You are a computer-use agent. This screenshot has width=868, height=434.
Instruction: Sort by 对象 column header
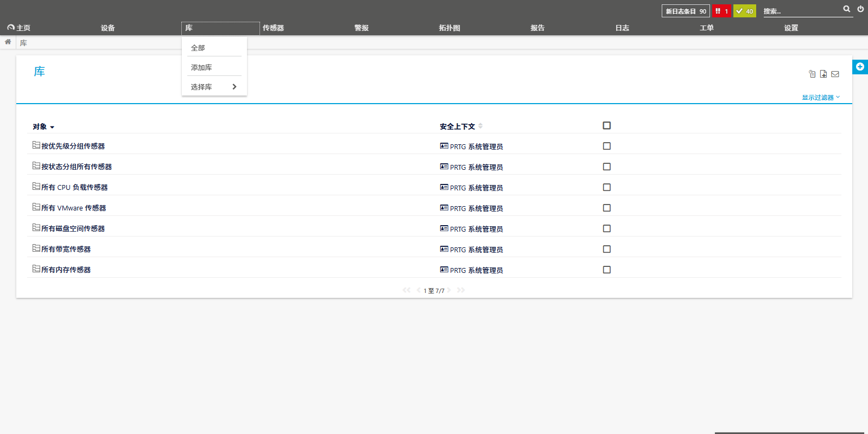40,126
